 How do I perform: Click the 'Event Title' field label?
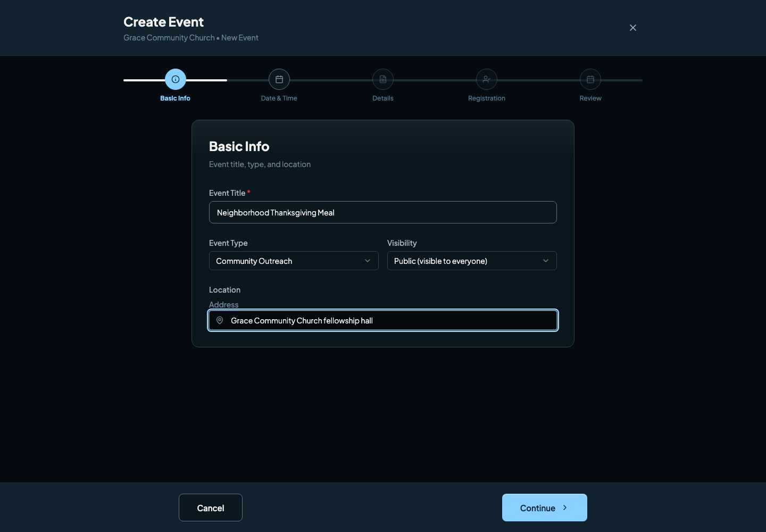pos(227,193)
